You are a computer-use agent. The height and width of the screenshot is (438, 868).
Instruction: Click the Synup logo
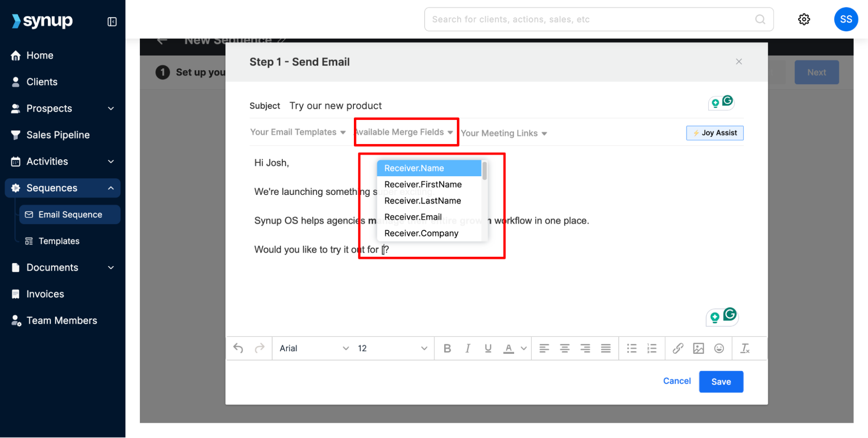[43, 21]
